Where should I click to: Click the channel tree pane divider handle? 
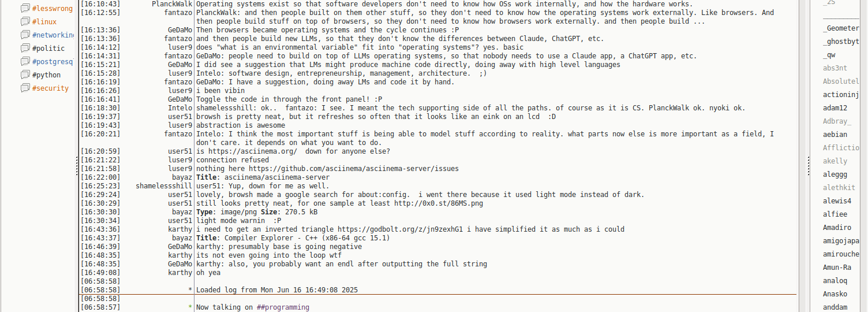[x=77, y=168]
